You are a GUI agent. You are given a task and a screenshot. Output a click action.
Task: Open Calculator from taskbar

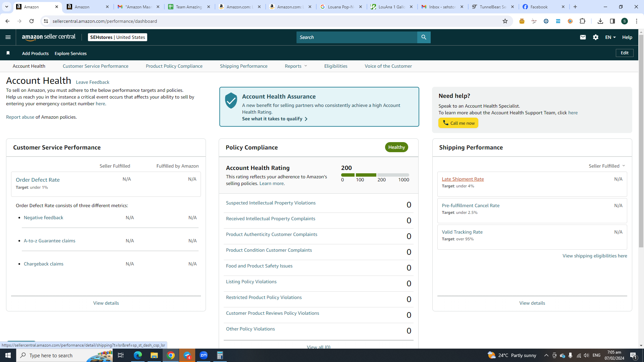pyautogui.click(x=220, y=355)
